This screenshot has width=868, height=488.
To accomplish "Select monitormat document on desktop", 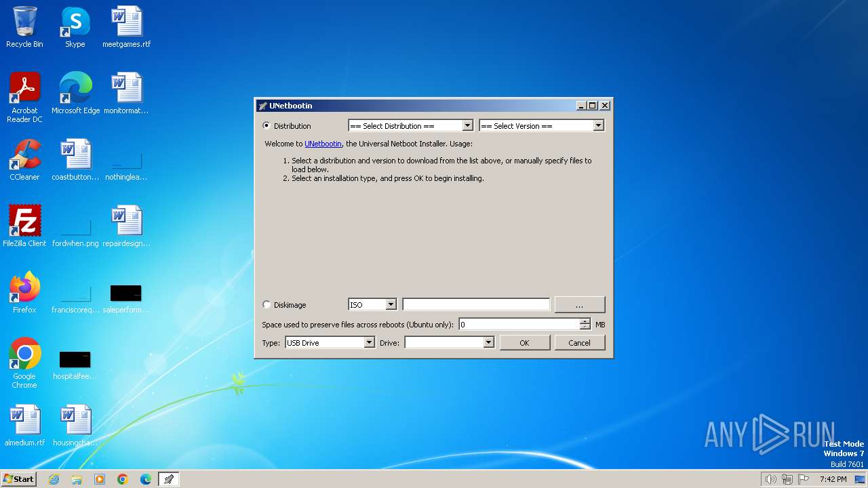I will coord(126,94).
